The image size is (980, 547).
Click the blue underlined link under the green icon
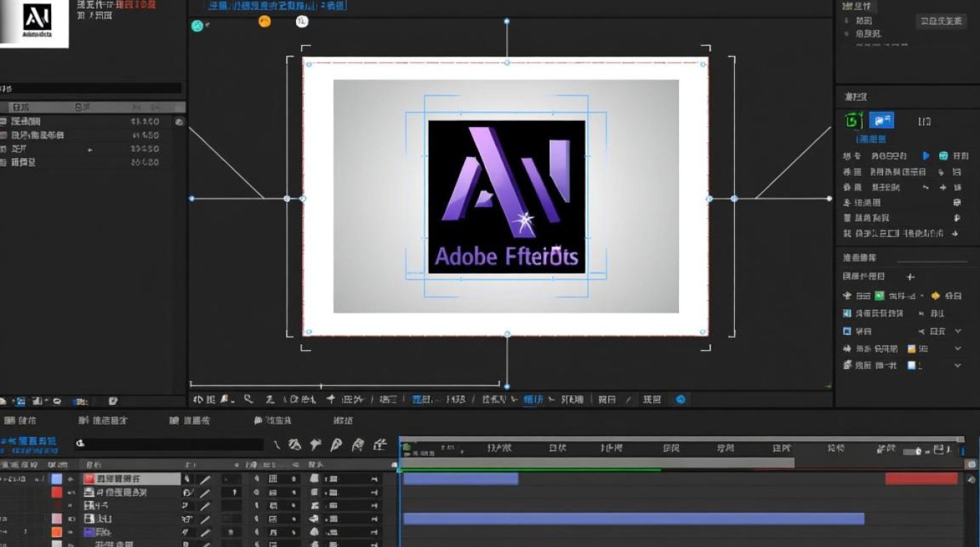click(871, 139)
